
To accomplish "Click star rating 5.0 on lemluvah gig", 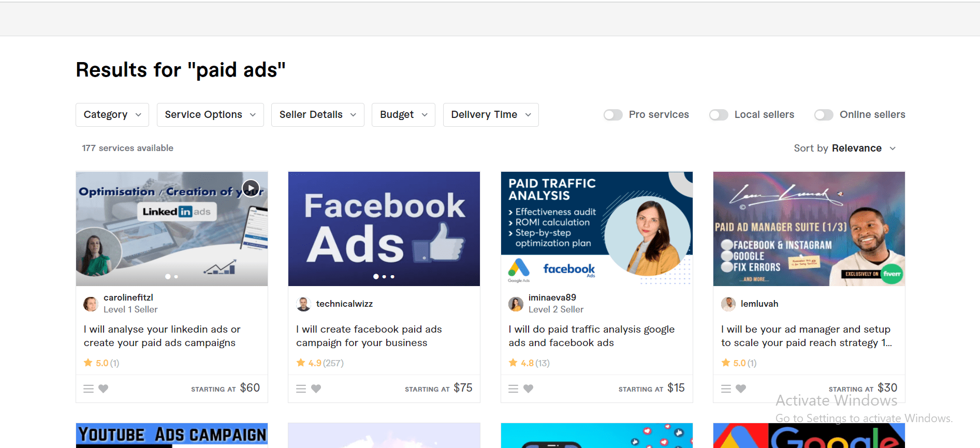I will (x=739, y=363).
